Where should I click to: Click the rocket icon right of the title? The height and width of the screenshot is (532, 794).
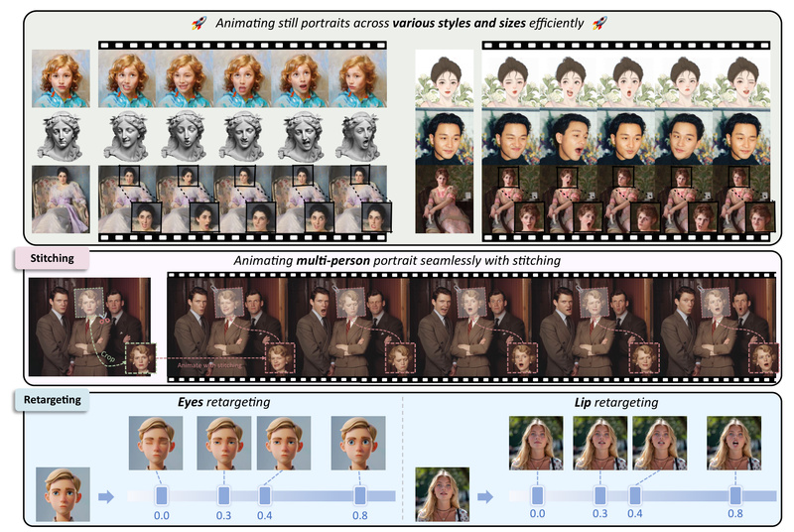pyautogui.click(x=599, y=23)
